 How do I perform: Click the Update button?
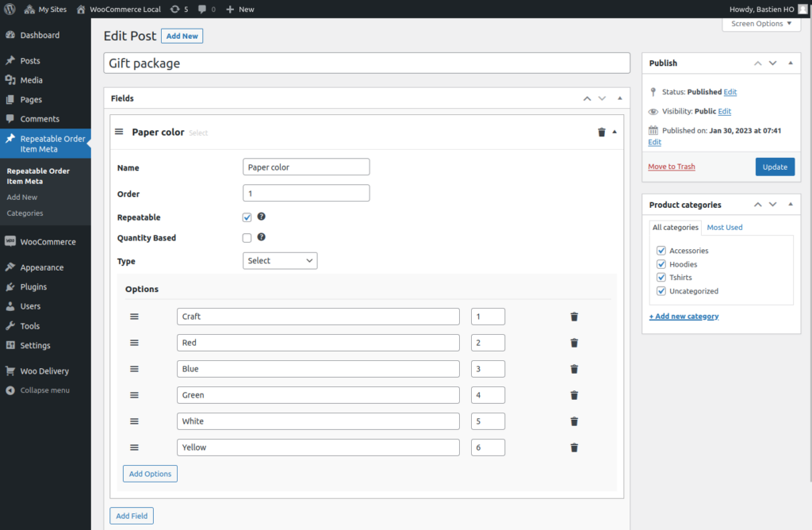point(774,167)
